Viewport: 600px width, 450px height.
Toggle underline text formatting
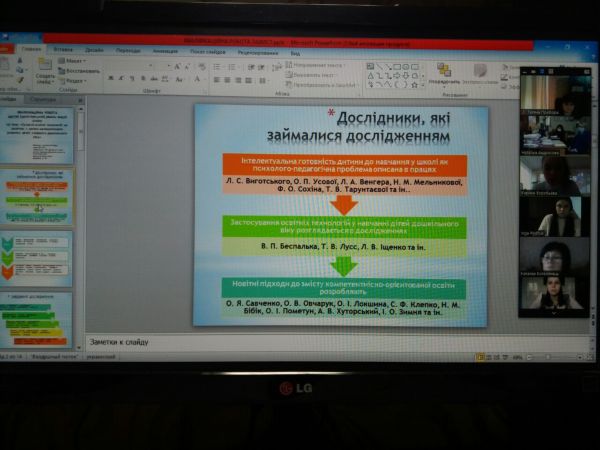[130, 79]
